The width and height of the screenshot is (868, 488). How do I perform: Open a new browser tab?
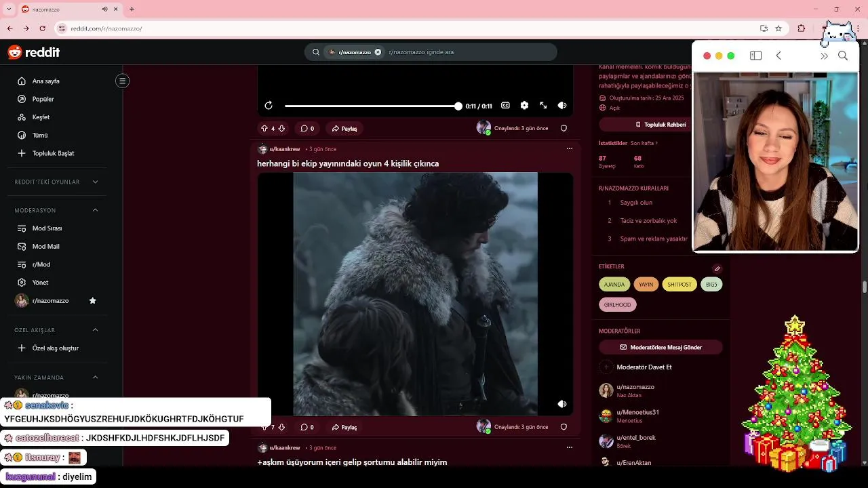point(132,9)
